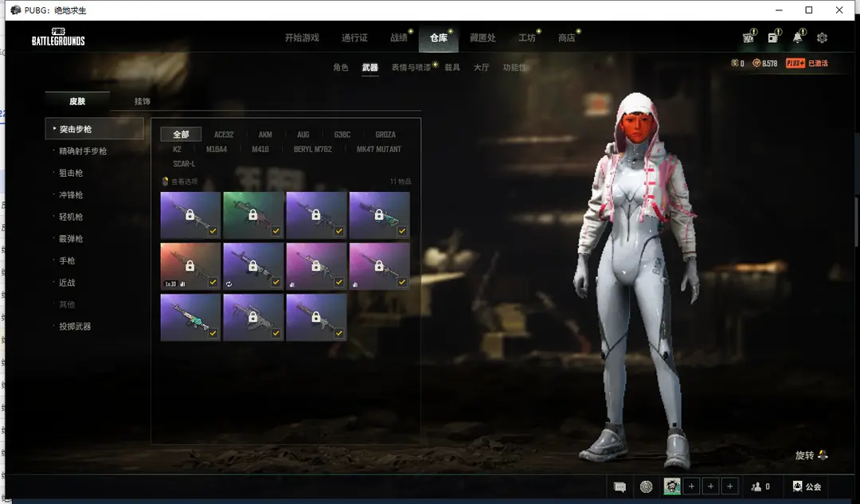Click the G-Coin icon showing 0
The image size is (860, 504).
click(x=735, y=63)
